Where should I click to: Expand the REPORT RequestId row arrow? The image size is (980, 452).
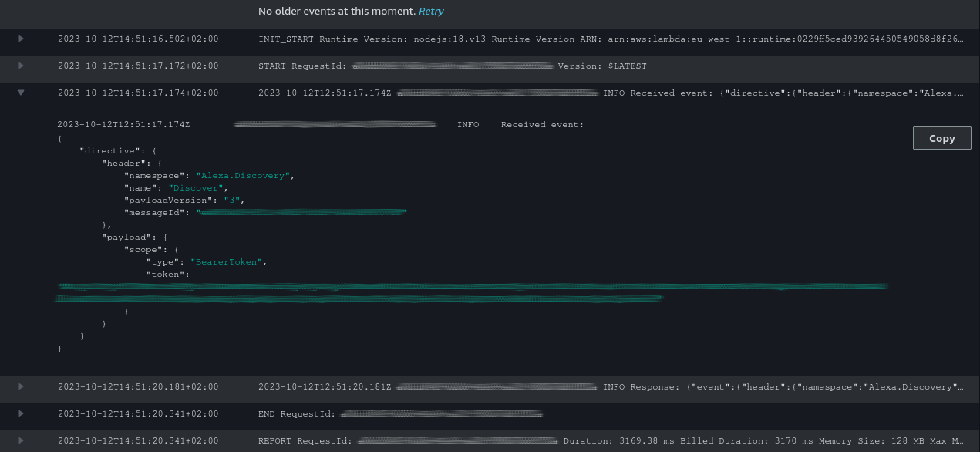coord(21,440)
